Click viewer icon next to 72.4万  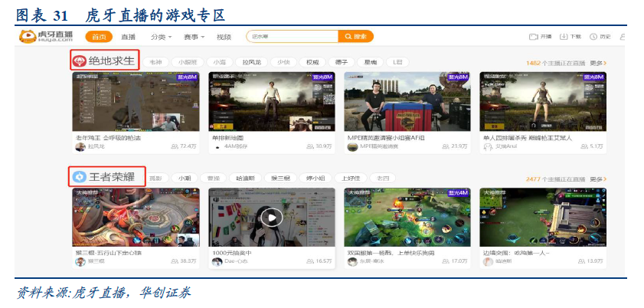click(175, 146)
